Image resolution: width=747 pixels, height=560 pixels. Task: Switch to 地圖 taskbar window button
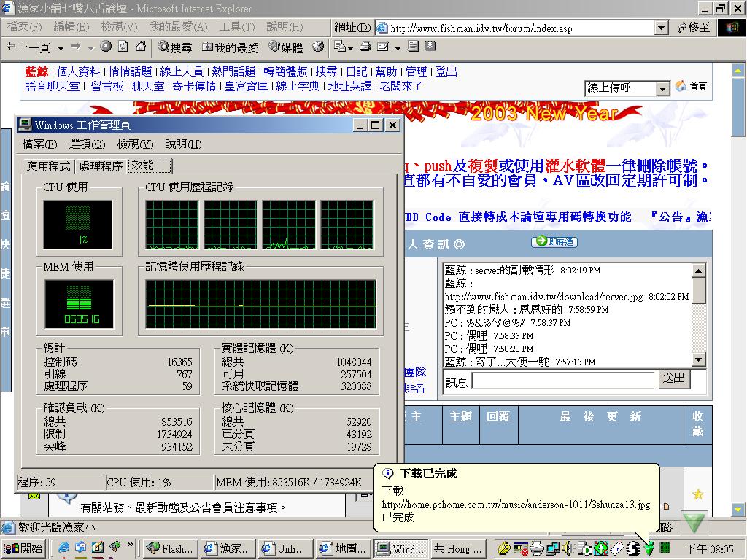pos(343,548)
